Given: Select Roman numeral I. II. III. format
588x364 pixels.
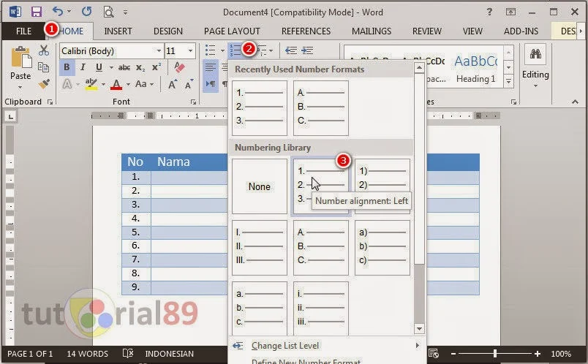Looking at the screenshot, I should 260,247.
